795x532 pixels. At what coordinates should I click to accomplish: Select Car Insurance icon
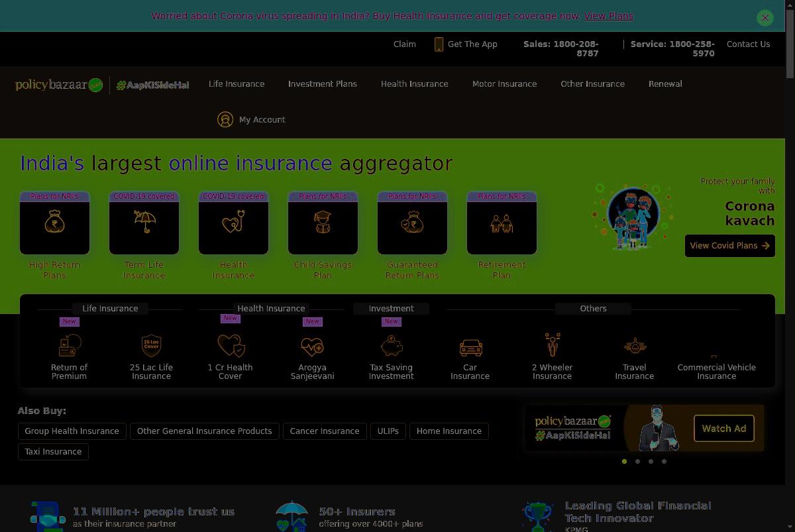470,347
